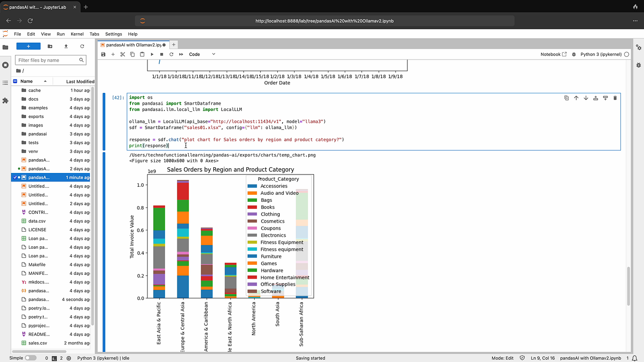This screenshot has height=362, width=644.
Task: Open the Kernel menu
Action: pos(77,34)
